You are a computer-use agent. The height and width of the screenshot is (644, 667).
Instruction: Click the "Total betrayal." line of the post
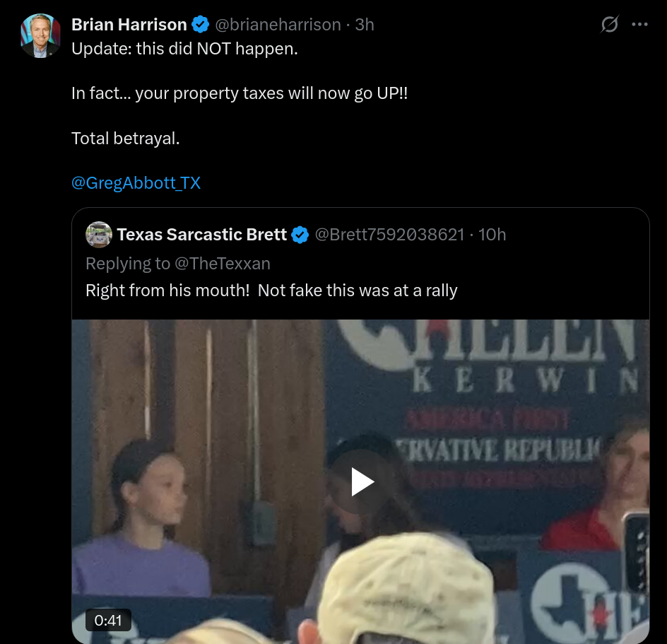click(x=126, y=139)
